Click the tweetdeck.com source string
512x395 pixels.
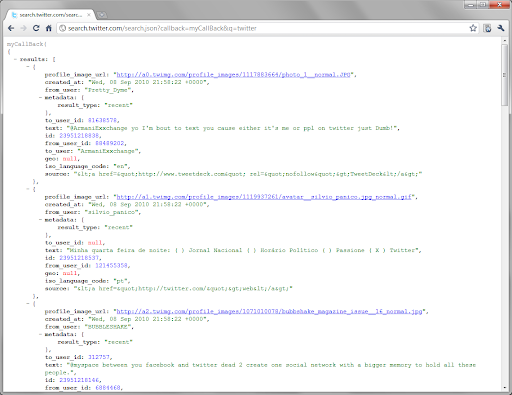click(x=248, y=174)
